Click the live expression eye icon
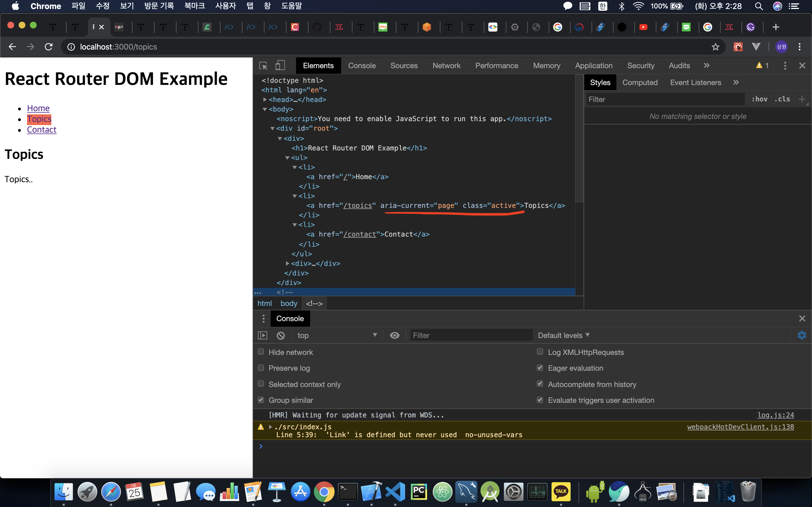This screenshot has height=507, width=812. click(x=395, y=335)
